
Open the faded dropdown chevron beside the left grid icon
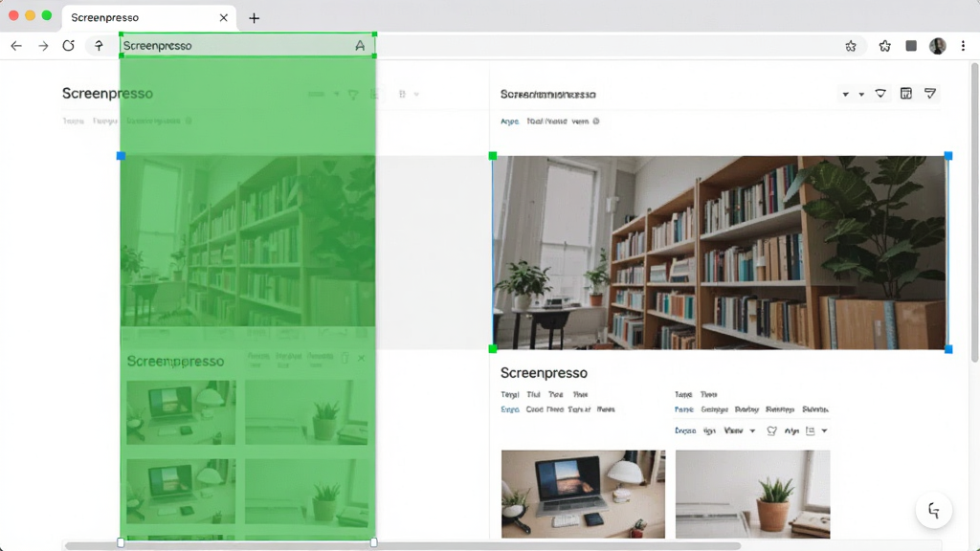point(416,95)
